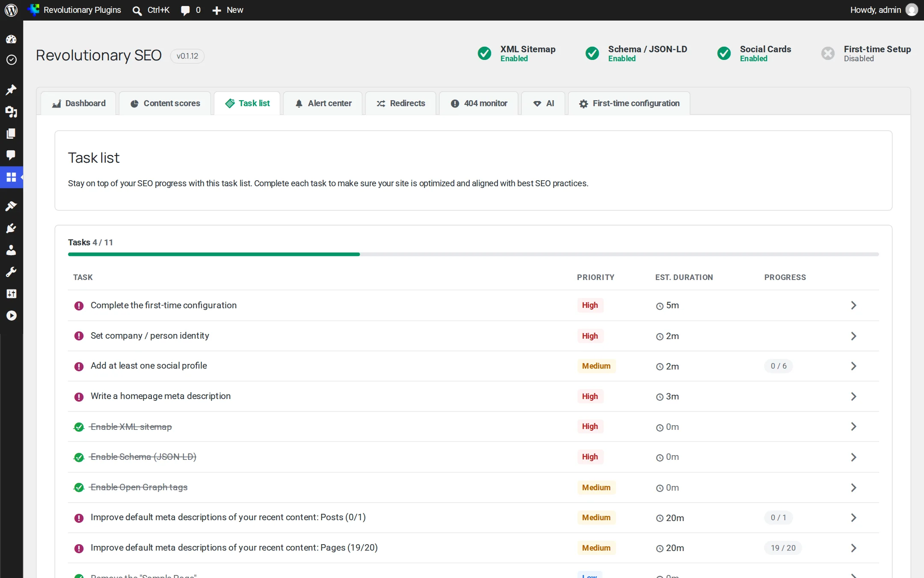Open the Settings sliders icon in sidebar
The width and height of the screenshot is (924, 578).
11,294
